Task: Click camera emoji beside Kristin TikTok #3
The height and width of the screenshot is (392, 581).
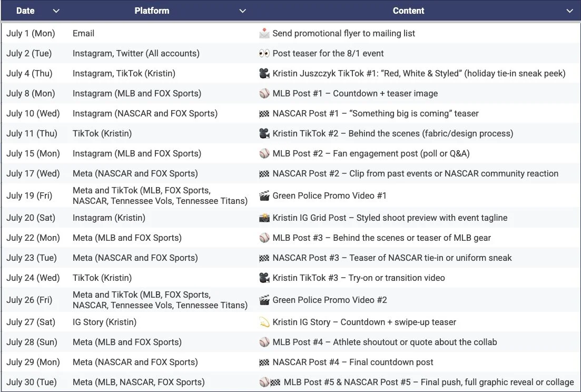Action: tap(264, 278)
